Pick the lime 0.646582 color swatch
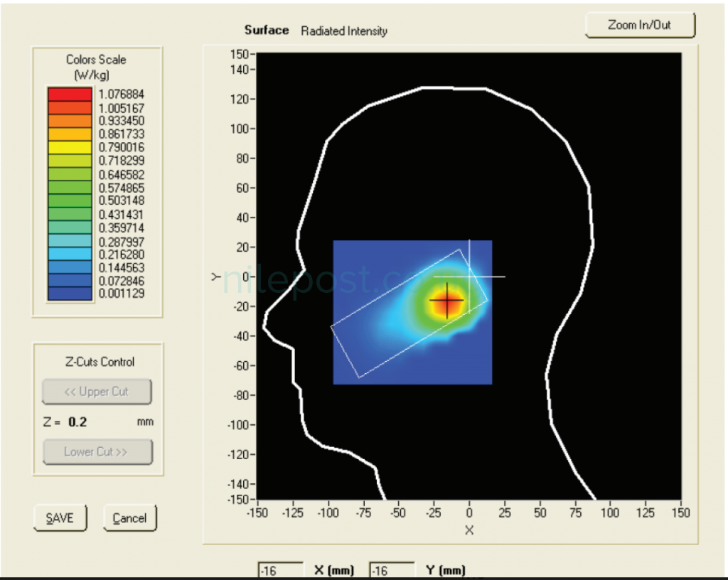Viewport: 728px width, 580px height. (x=70, y=174)
